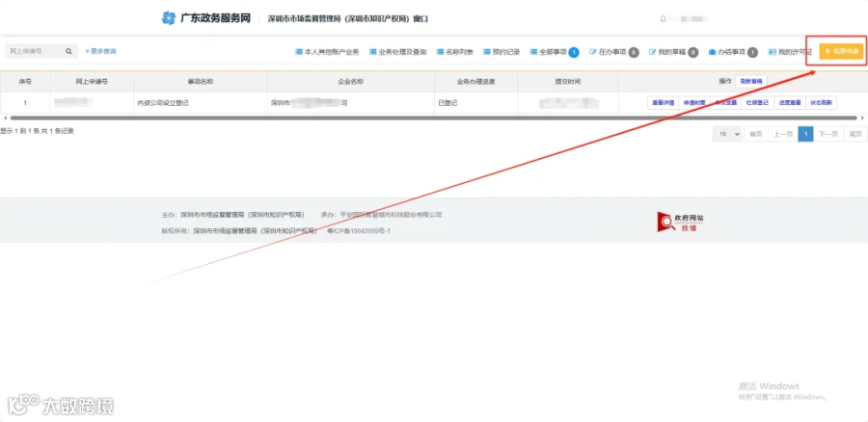This screenshot has height=422, width=868.
Task: Switch to 在办事项 tab
Action: [x=614, y=52]
